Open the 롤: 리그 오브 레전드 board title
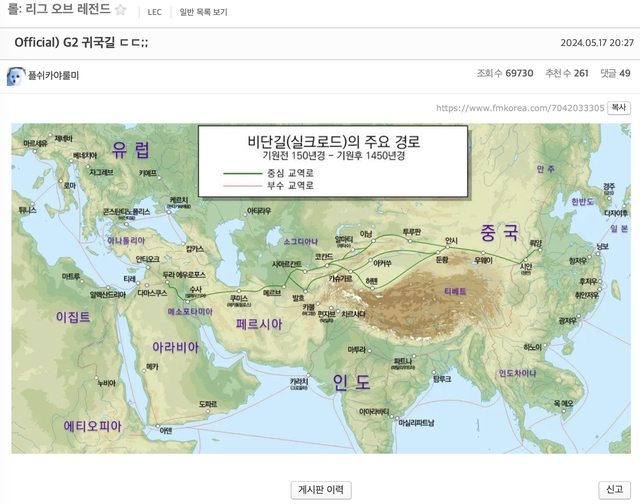The height and width of the screenshot is (504, 640). (55, 11)
